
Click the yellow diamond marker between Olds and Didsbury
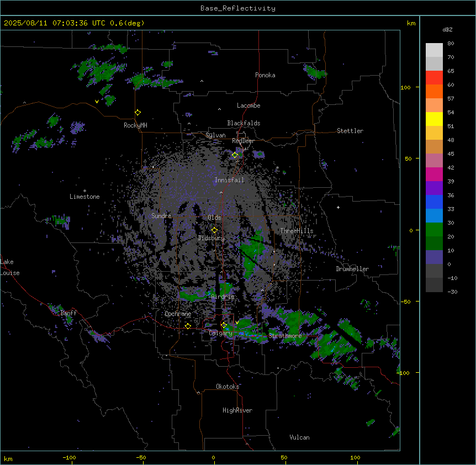tap(214, 230)
